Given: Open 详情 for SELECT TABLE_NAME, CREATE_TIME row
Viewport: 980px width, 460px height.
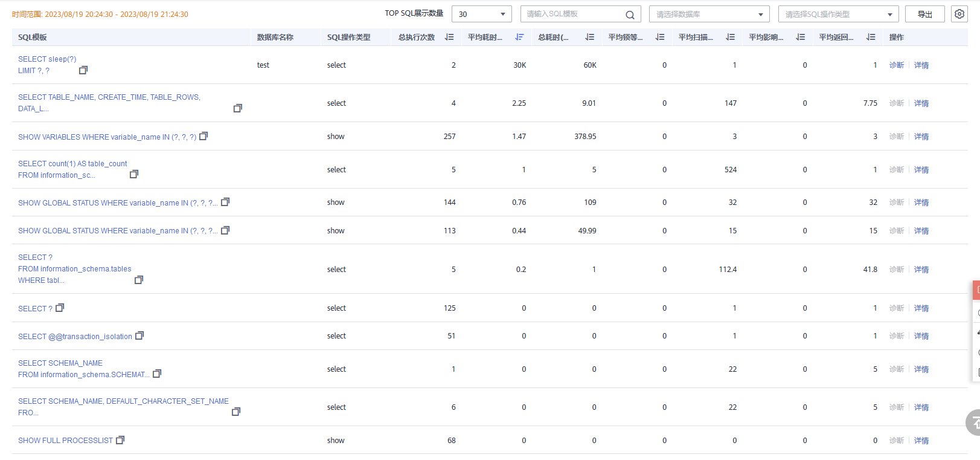Looking at the screenshot, I should pyautogui.click(x=921, y=103).
